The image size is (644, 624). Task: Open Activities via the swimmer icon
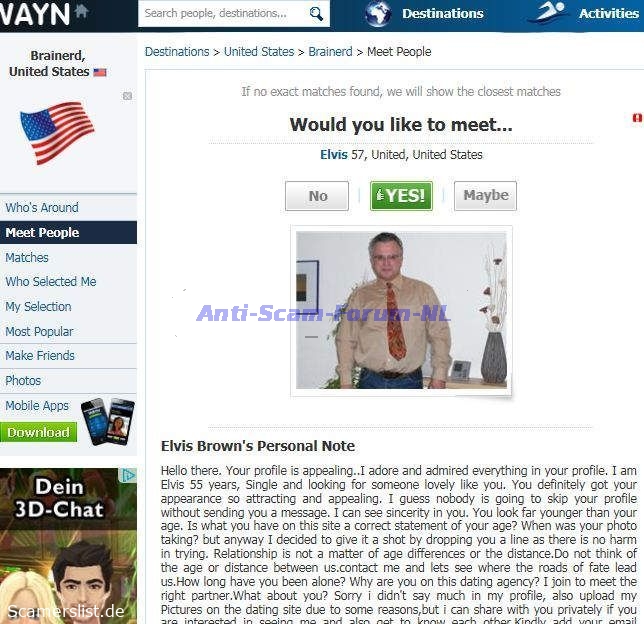point(548,13)
